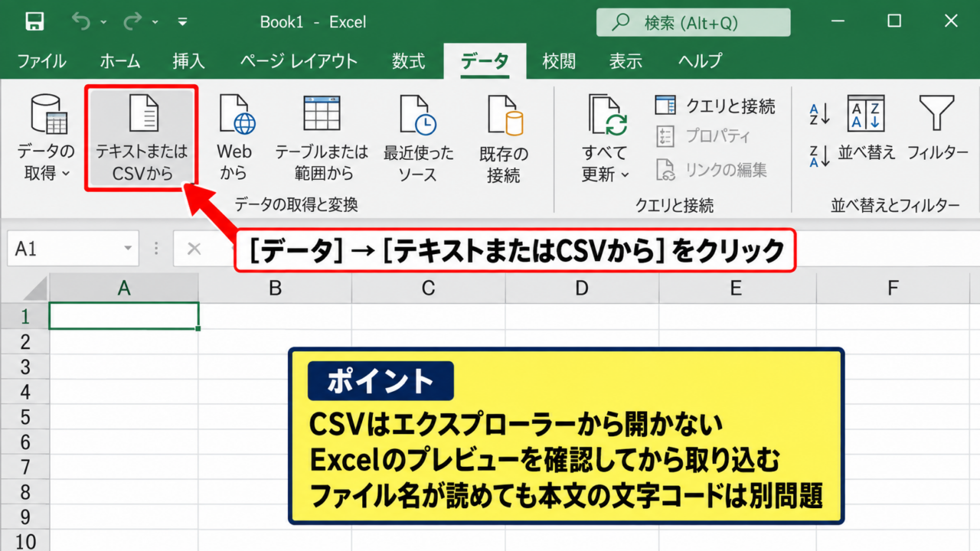Open the Redo history dropdown arrow

155,22
